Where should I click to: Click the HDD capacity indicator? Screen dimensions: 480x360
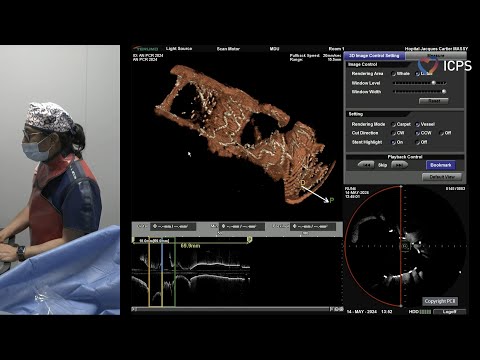[420, 312]
